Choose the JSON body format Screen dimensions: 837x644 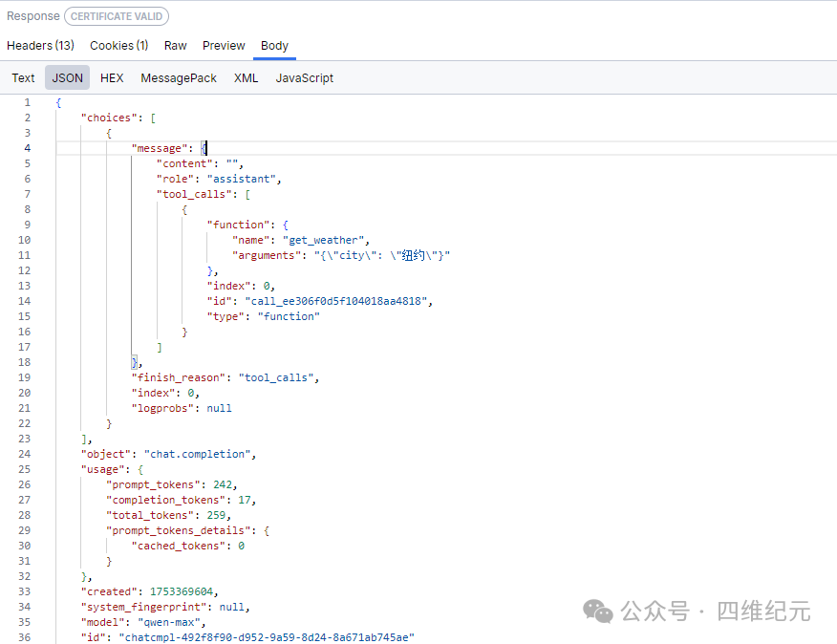67,78
